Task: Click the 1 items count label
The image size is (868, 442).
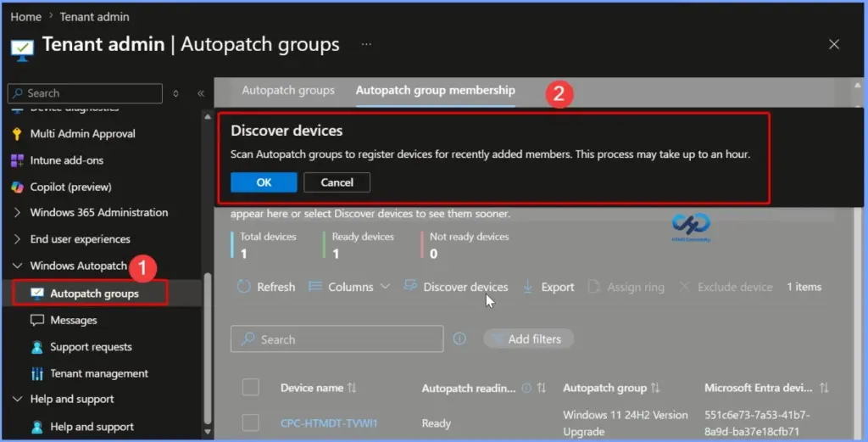Action: [x=804, y=287]
